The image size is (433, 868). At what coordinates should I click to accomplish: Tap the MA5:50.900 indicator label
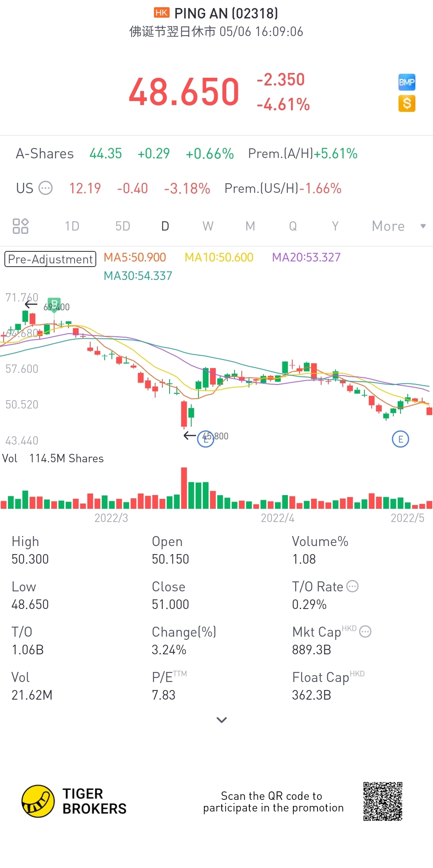(135, 257)
